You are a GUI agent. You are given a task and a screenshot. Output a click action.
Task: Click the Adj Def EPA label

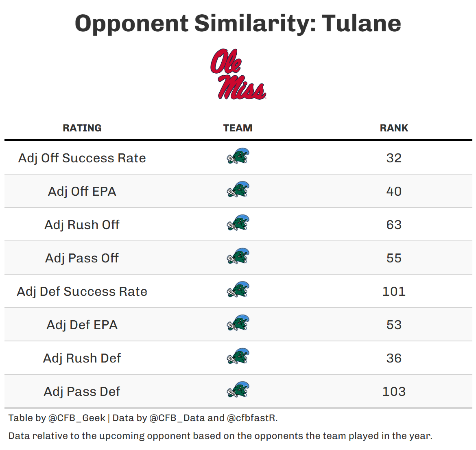[x=82, y=325]
